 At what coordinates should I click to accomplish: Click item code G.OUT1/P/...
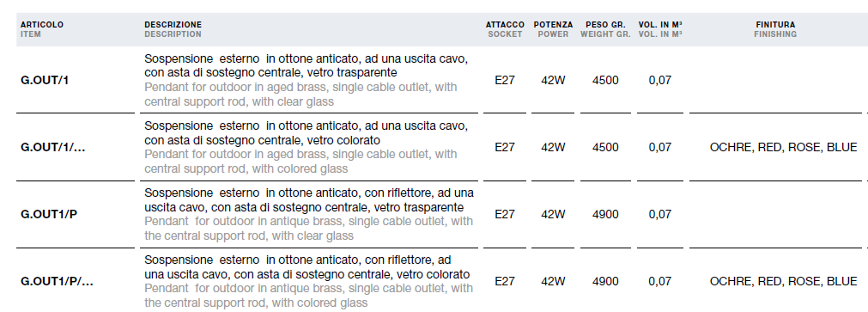(57, 282)
